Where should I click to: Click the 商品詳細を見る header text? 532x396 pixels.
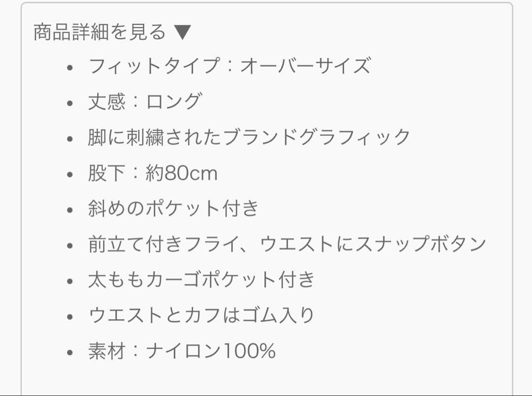(100, 33)
